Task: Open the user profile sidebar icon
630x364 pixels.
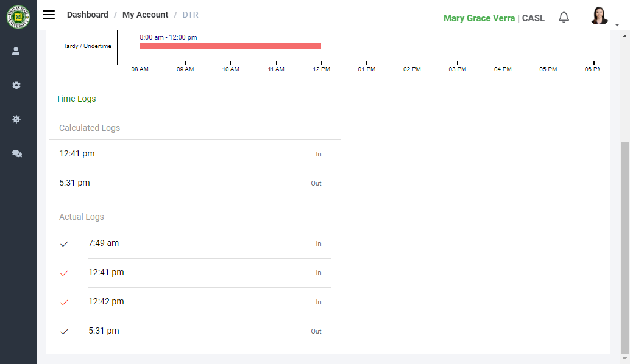Action: click(16, 52)
